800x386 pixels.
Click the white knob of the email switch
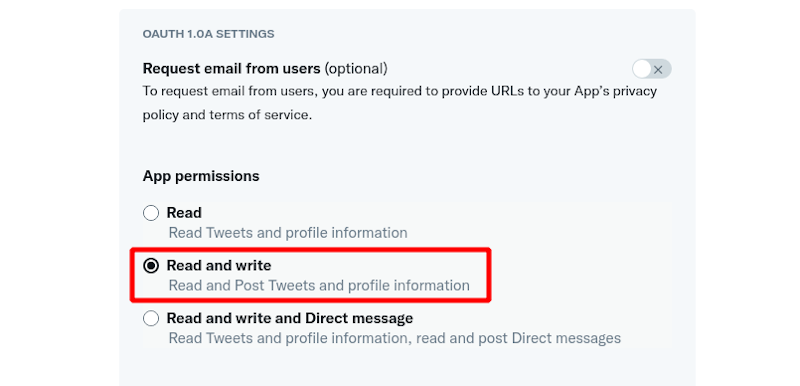[x=642, y=69]
